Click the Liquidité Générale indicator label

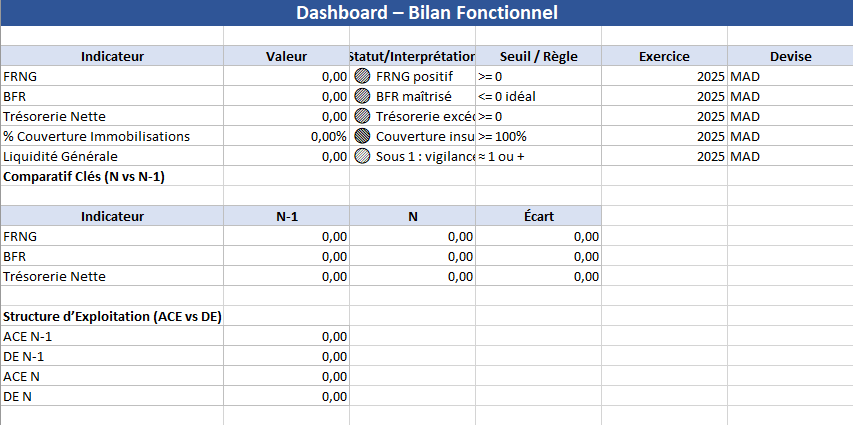coord(60,156)
